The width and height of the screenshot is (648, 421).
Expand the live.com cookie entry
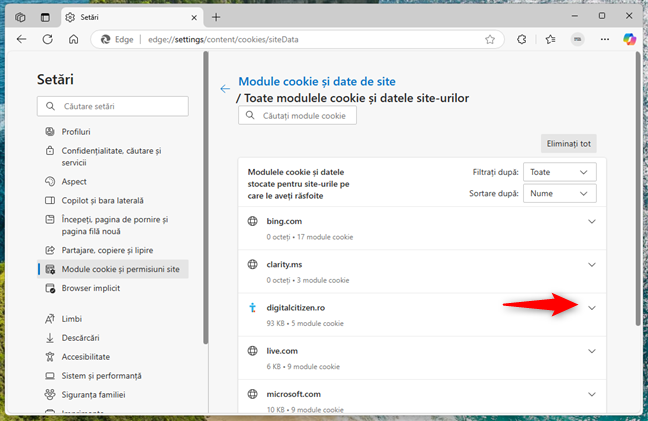coord(592,351)
